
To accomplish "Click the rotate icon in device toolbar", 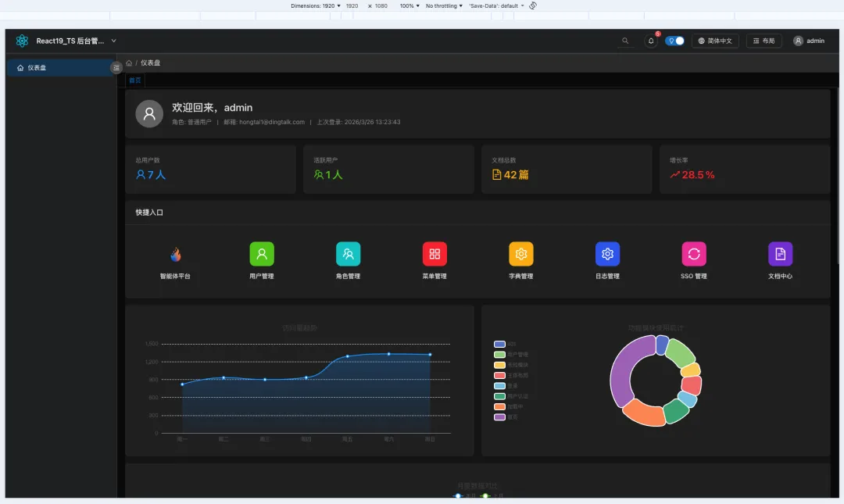I will (x=533, y=6).
